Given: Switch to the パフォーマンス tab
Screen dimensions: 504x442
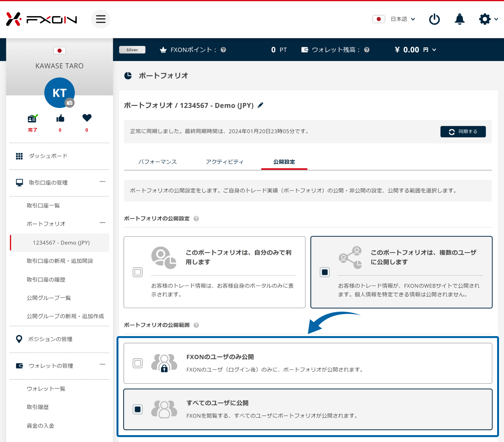Looking at the screenshot, I should 157,162.
